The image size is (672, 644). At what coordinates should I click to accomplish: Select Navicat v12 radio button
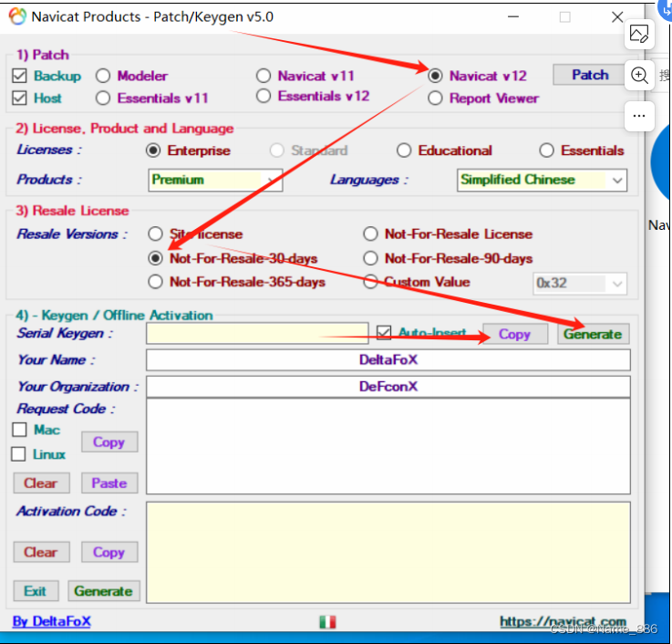pos(435,76)
